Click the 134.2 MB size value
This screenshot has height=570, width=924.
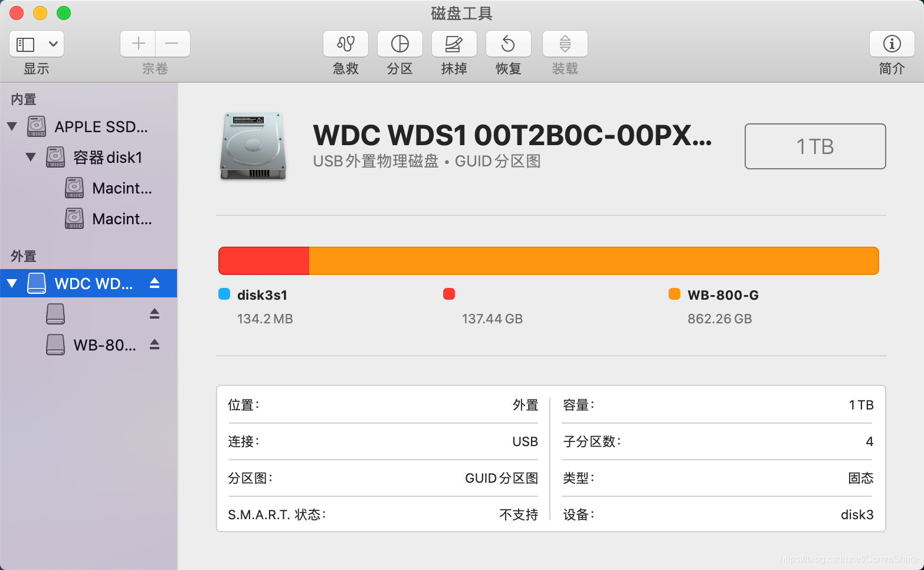[x=265, y=319]
